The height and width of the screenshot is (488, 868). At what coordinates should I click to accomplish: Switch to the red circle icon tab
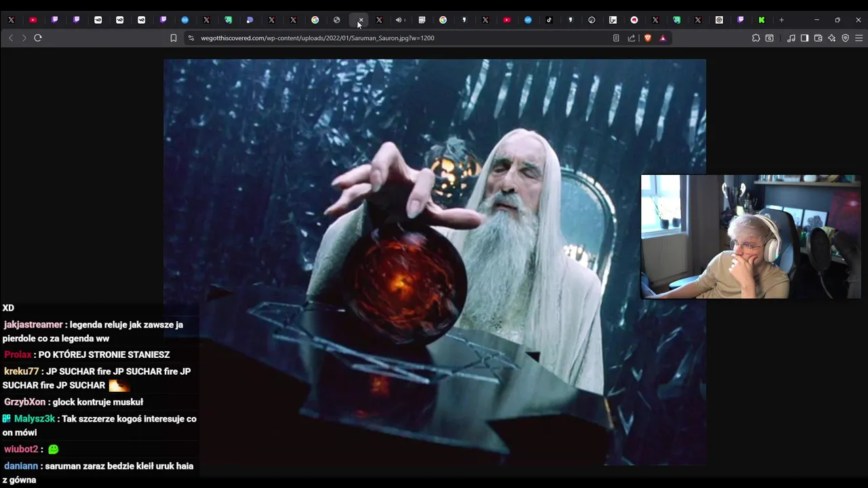pos(634,20)
